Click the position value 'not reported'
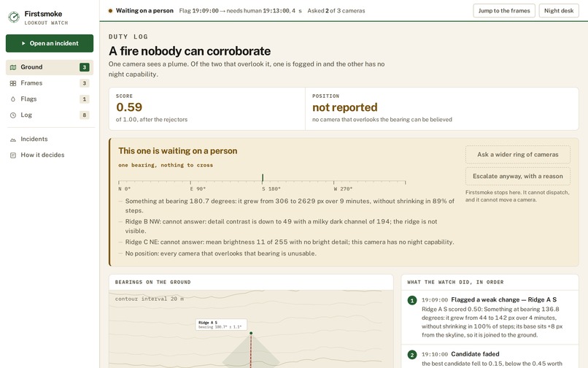This screenshot has width=588, height=368. click(x=344, y=107)
